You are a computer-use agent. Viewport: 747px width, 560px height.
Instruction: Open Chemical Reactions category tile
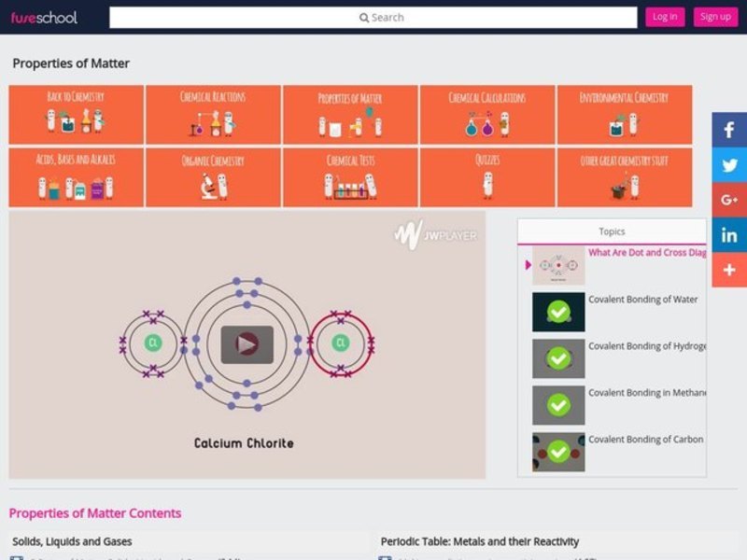tap(213, 115)
